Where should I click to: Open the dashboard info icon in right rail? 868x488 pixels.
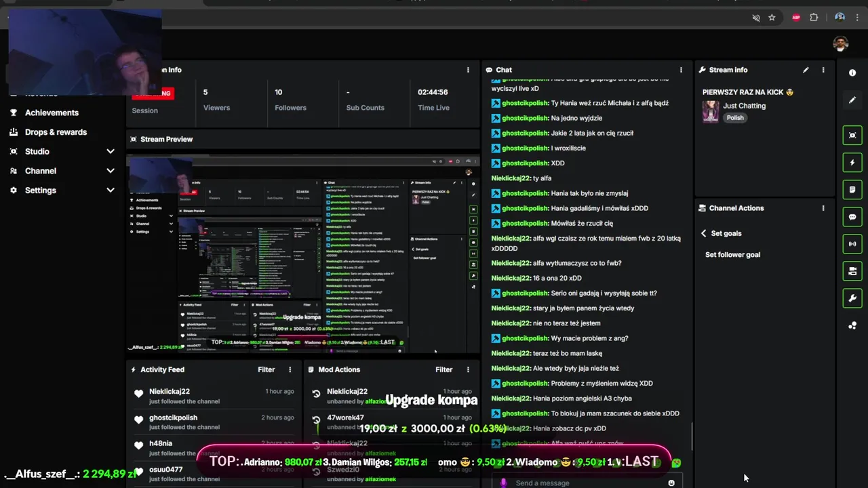pos(852,73)
